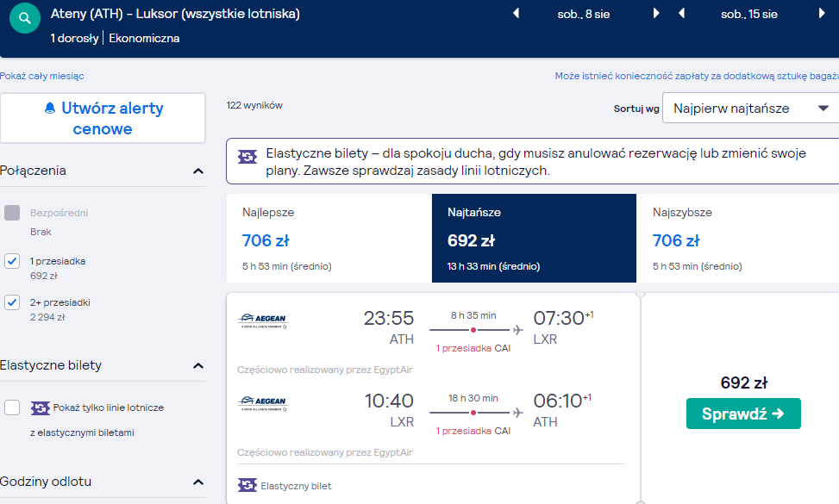Image resolution: width=839 pixels, height=504 pixels.
Task: Collapse the Połączenia filter section
Action: coord(198,171)
